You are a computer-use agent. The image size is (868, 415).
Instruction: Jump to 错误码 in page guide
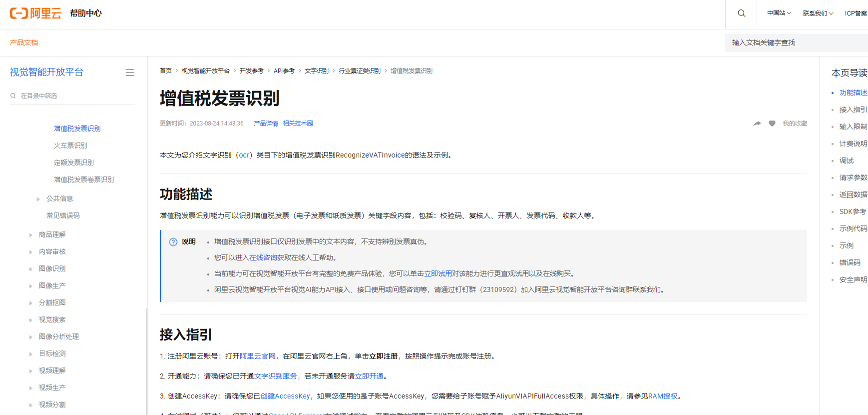[x=850, y=263]
